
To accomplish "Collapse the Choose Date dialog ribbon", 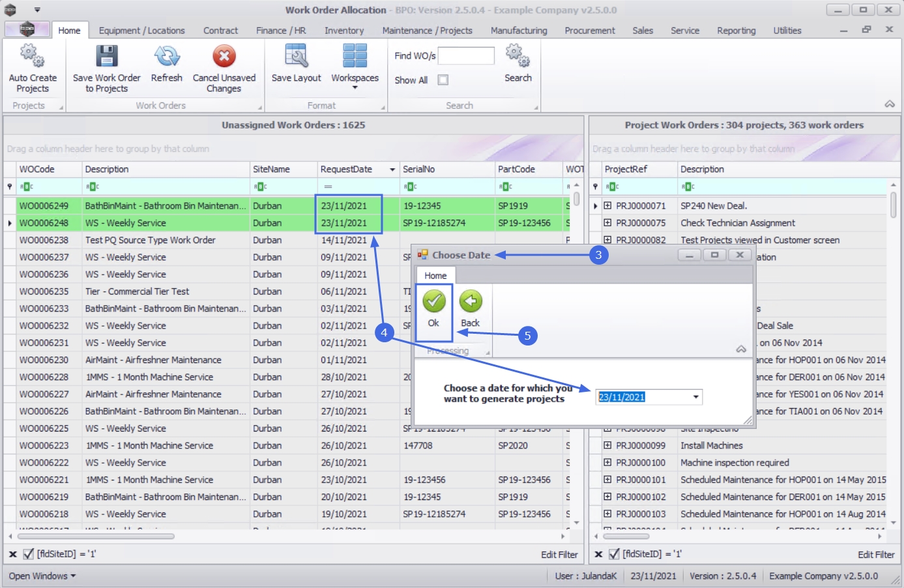I will [741, 349].
